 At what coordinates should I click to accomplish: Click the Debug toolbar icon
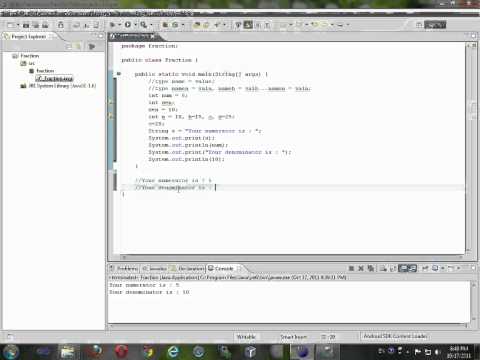113,25
